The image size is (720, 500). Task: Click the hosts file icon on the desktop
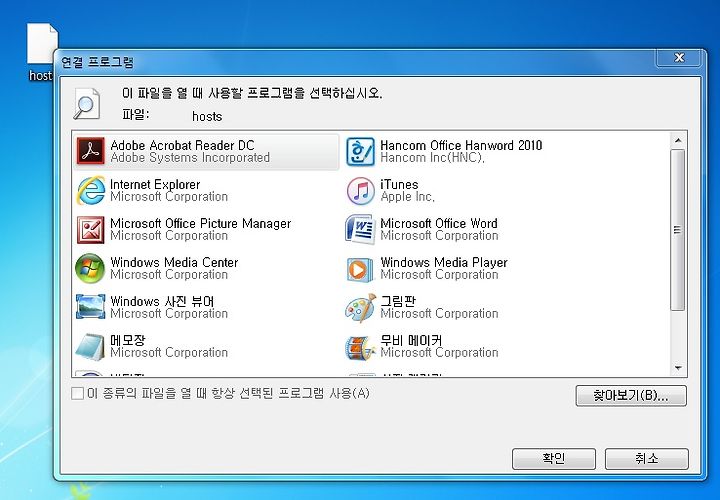(42, 44)
